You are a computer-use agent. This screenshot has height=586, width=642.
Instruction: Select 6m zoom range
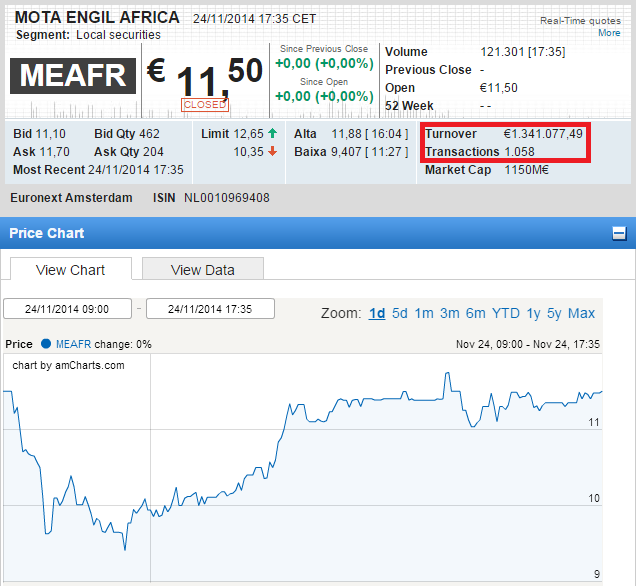(475, 313)
